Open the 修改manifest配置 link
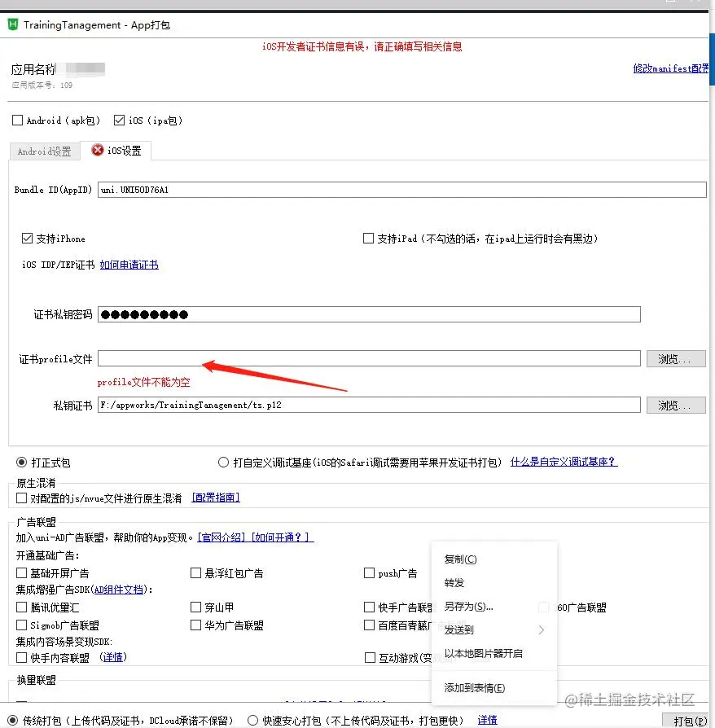 point(671,68)
